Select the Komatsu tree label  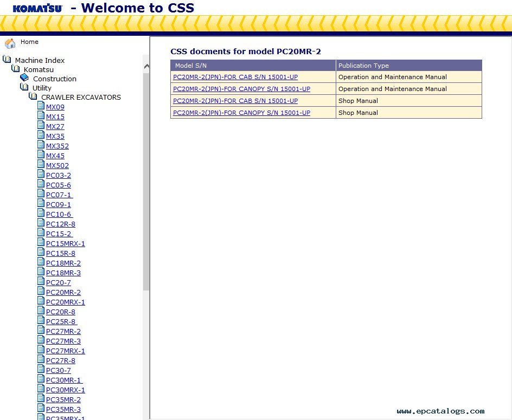pyautogui.click(x=39, y=69)
